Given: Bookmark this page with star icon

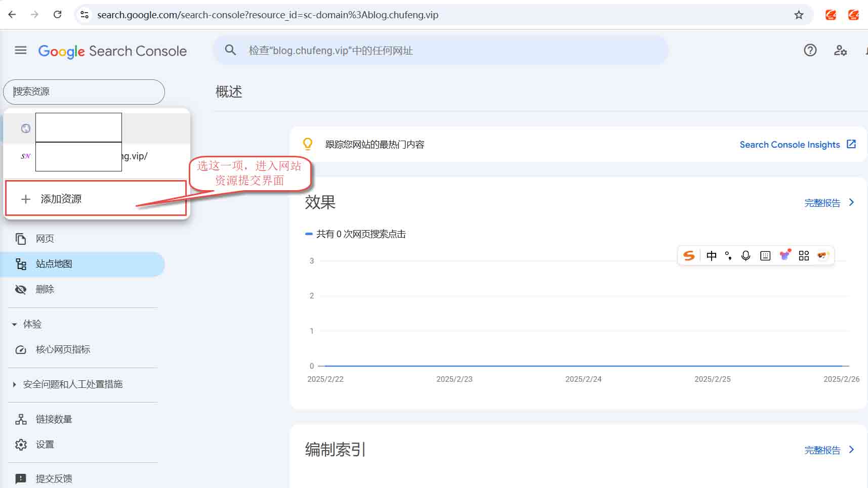Looking at the screenshot, I should 799,15.
